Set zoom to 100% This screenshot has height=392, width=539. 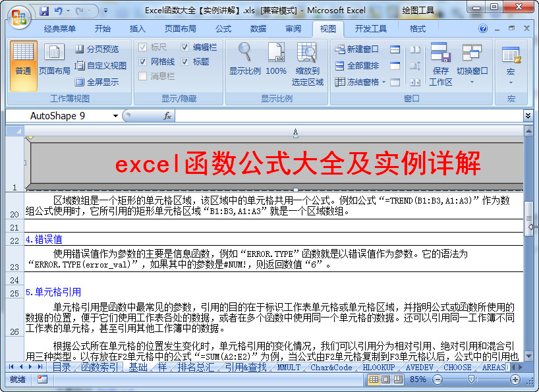pyautogui.click(x=276, y=59)
